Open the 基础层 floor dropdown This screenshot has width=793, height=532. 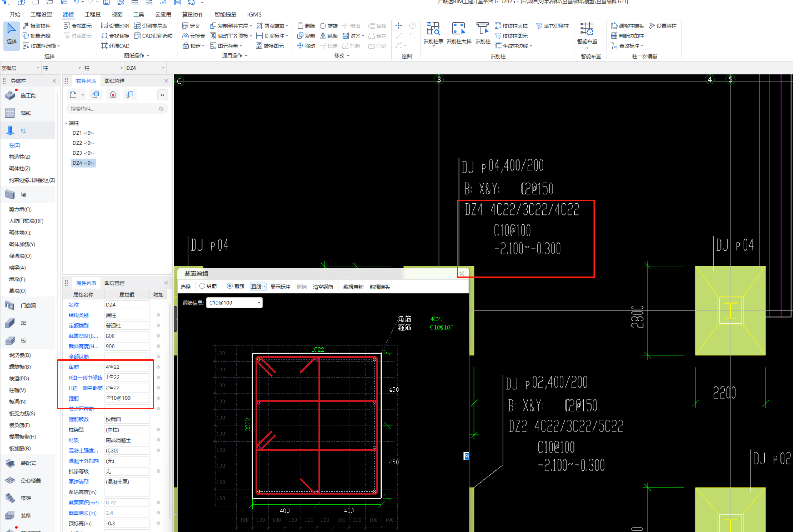click(x=20, y=68)
